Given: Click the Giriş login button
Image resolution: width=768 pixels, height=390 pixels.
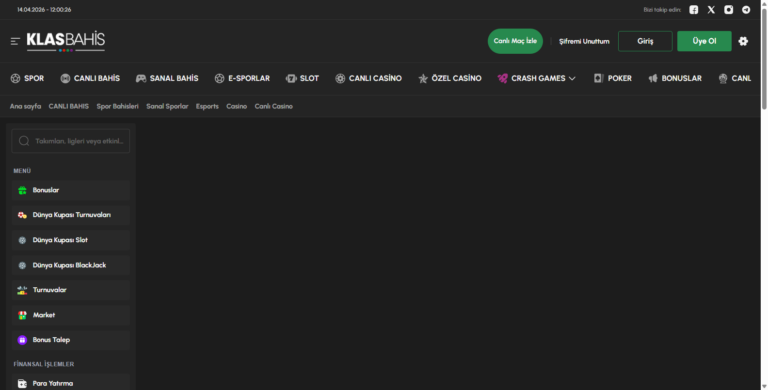Looking at the screenshot, I should [645, 41].
